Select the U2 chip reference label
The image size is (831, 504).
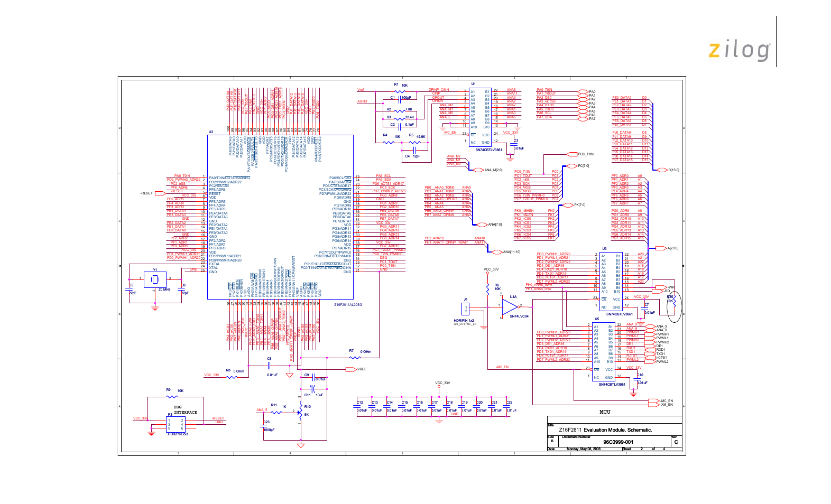[211, 132]
